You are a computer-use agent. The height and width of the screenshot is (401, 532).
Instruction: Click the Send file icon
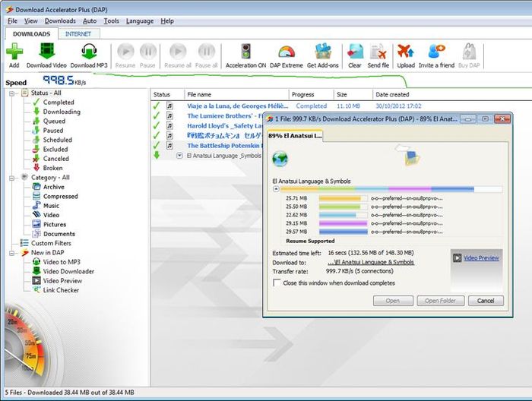tap(378, 52)
